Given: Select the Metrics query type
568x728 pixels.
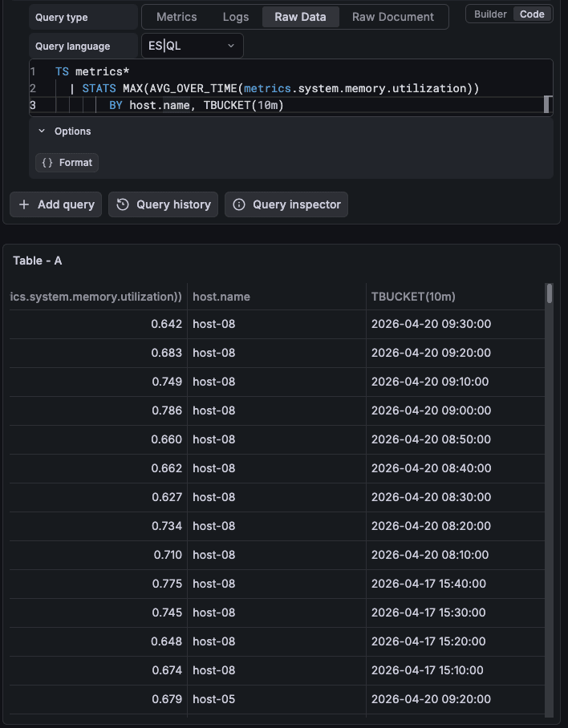Looking at the screenshot, I should tap(176, 17).
